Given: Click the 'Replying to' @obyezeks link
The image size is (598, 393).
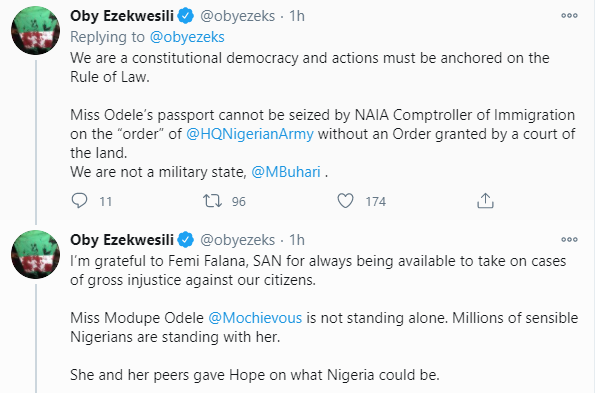Looking at the screenshot, I should pyautogui.click(x=187, y=37).
